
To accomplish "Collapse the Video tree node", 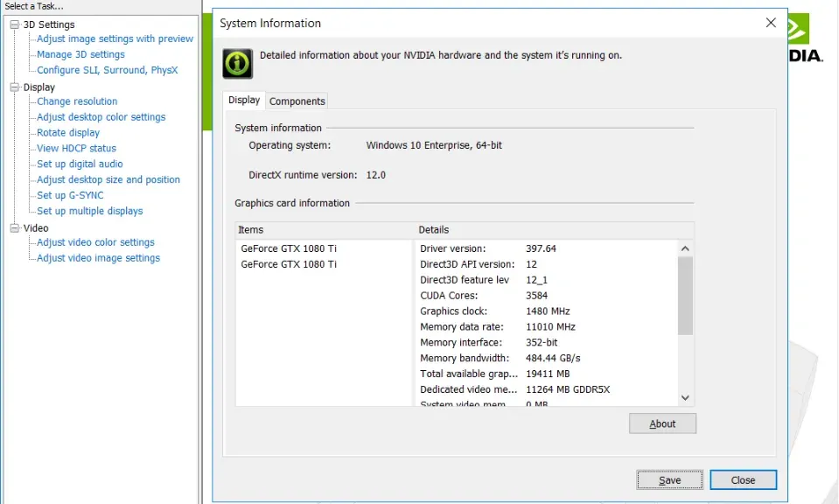I will click(x=15, y=227).
